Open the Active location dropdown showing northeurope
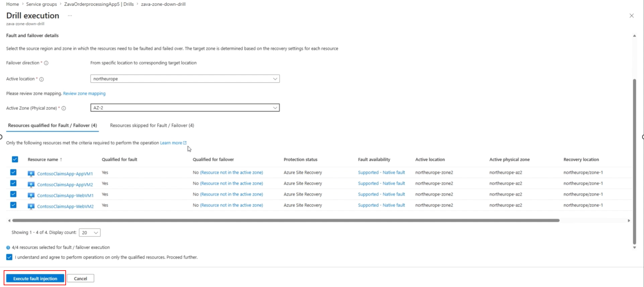644x287 pixels. click(185, 79)
